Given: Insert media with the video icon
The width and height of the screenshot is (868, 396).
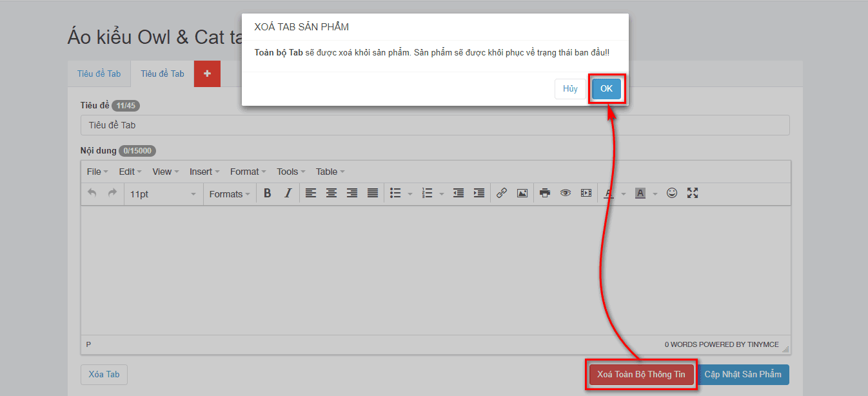Looking at the screenshot, I should click(586, 193).
